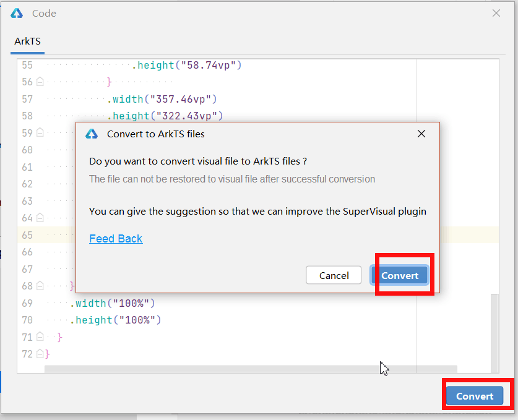
Task: Click the Convert button in Code window
Action: [x=475, y=395]
